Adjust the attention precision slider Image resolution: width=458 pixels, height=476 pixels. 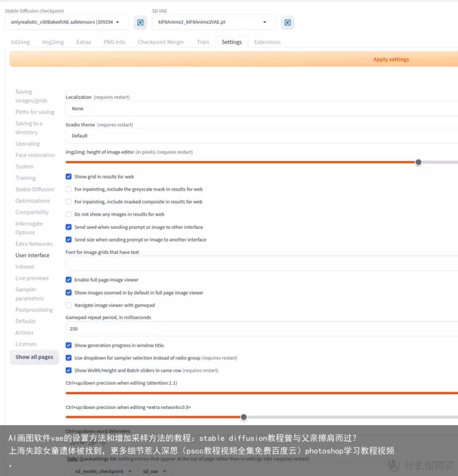(262, 393)
